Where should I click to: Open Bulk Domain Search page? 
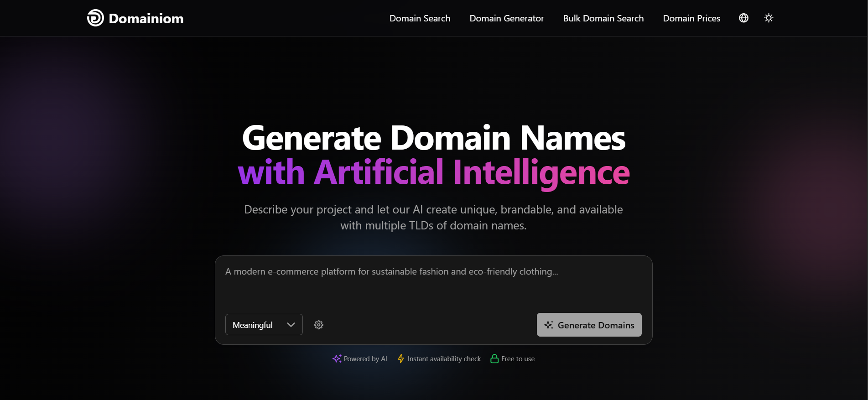[x=603, y=18]
